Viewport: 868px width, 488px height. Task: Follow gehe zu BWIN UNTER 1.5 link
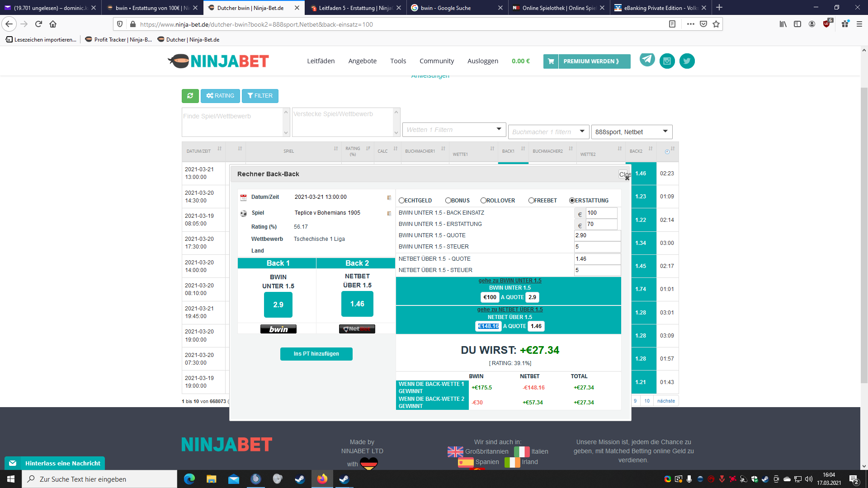pyautogui.click(x=509, y=281)
